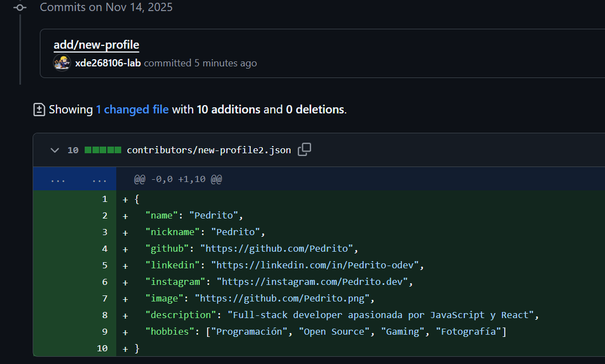Click line number 10 at the closing brace
The height and width of the screenshot is (364, 605).
click(102, 349)
